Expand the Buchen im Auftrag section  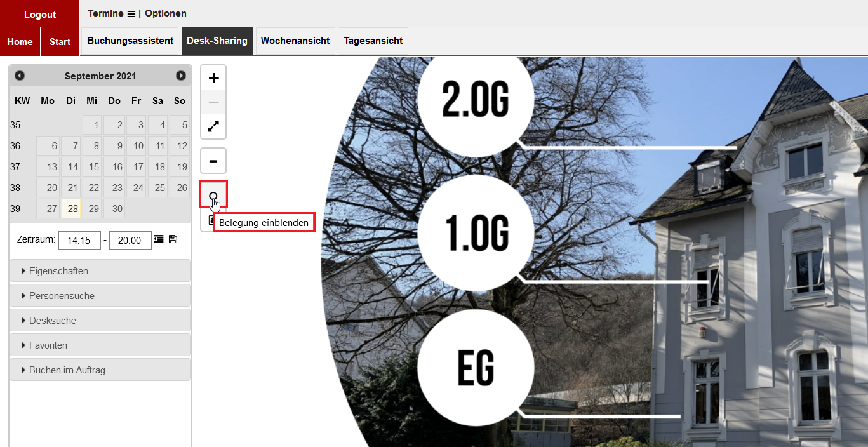click(x=100, y=370)
